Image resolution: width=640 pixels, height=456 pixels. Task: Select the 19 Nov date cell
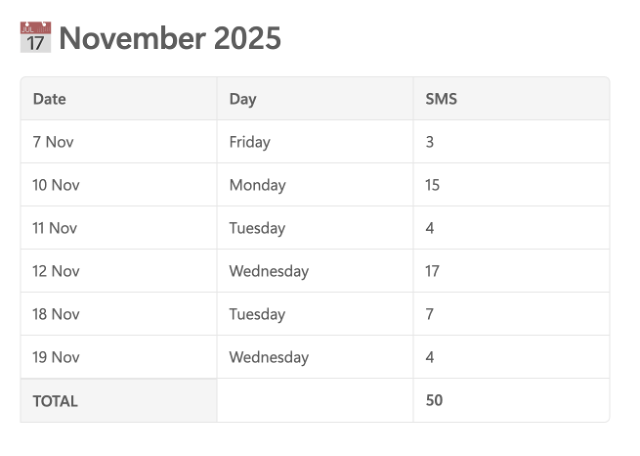click(119, 357)
